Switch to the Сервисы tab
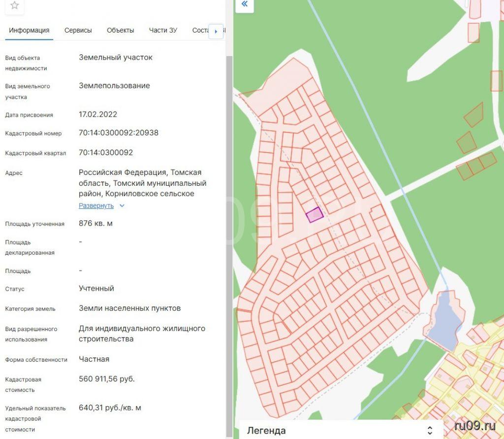 click(x=78, y=30)
